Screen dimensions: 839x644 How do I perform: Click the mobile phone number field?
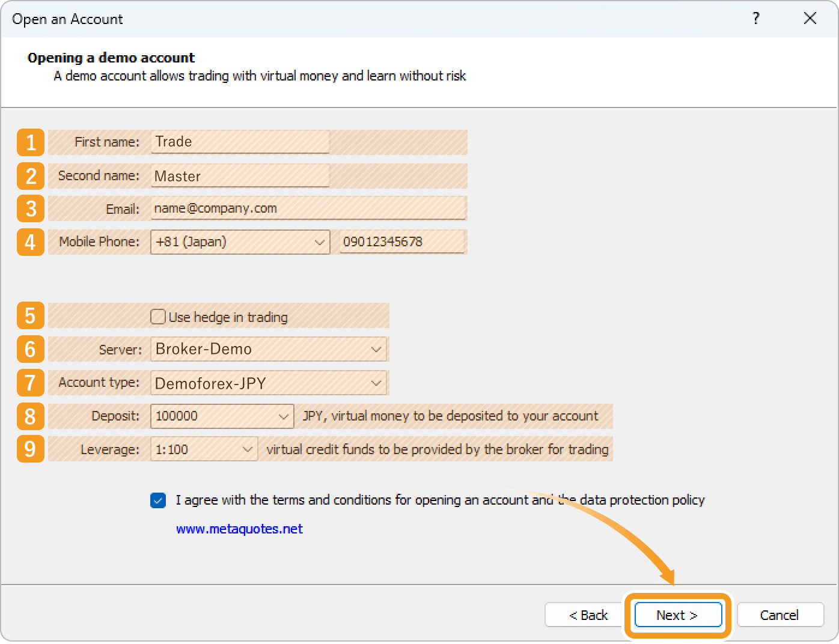tap(403, 242)
